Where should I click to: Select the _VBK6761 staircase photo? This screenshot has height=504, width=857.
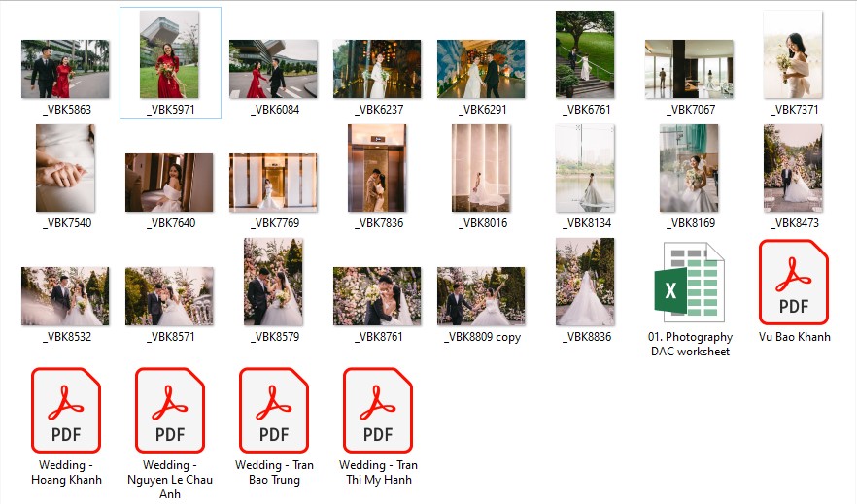point(585,54)
